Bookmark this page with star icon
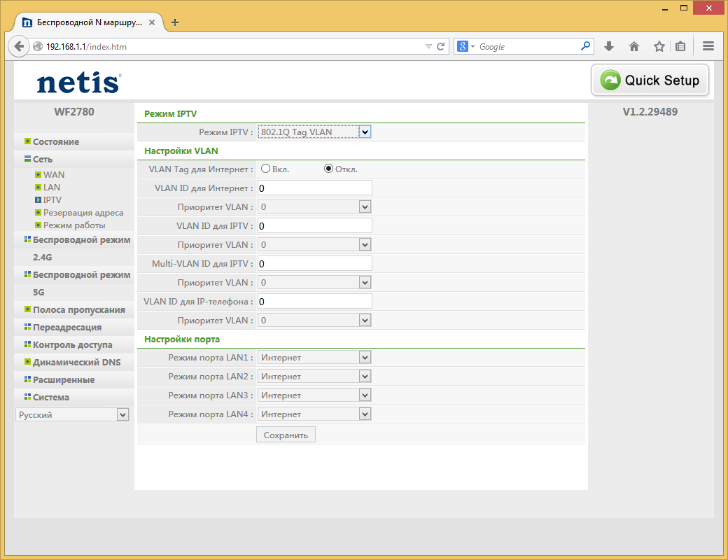728x560 pixels. pyautogui.click(x=659, y=46)
